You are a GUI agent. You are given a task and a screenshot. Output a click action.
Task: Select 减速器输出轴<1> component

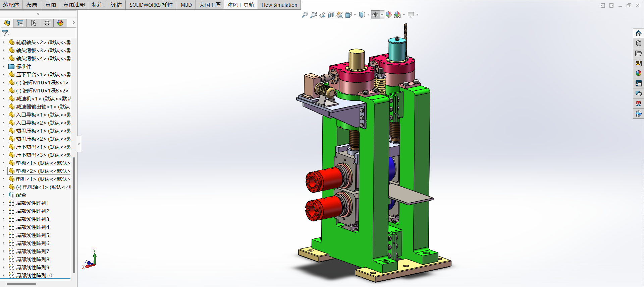coord(39,106)
